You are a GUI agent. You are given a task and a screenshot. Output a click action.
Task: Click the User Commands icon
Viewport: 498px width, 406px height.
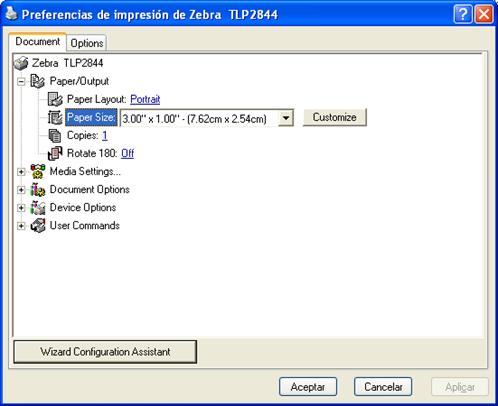38,225
